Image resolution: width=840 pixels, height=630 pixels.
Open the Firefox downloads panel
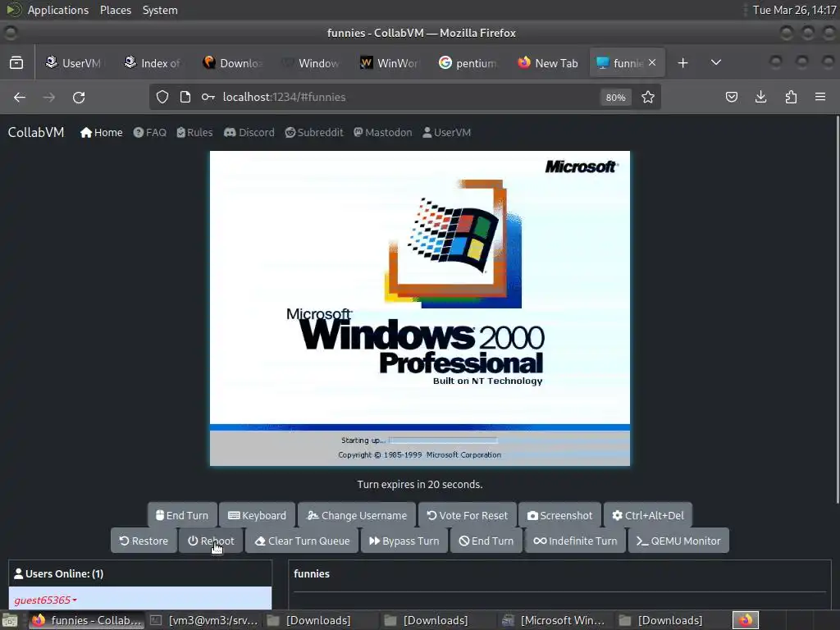(760, 97)
